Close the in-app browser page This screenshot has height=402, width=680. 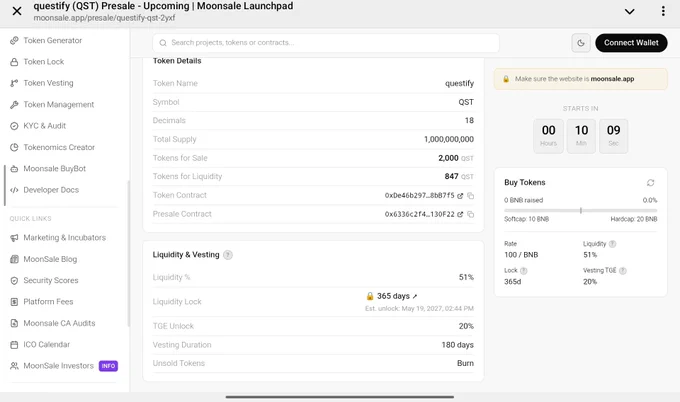coord(17,11)
